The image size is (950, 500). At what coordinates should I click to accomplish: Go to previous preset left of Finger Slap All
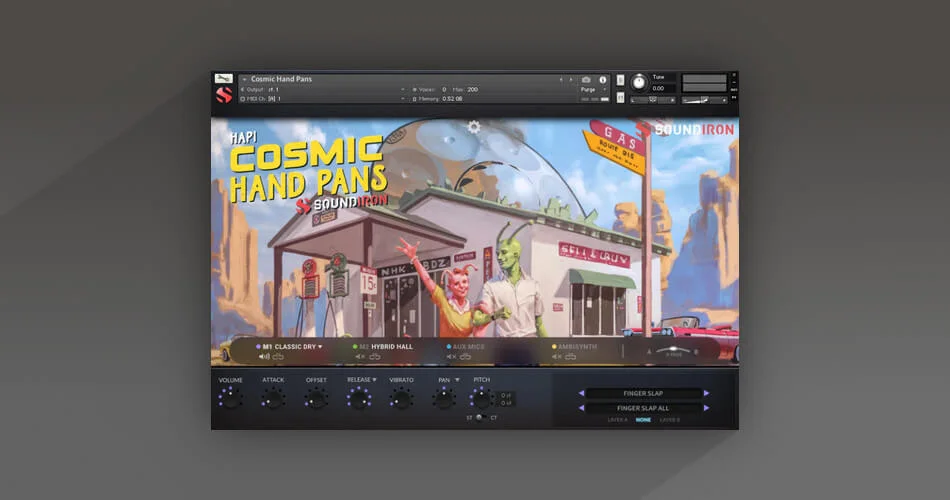click(582, 408)
